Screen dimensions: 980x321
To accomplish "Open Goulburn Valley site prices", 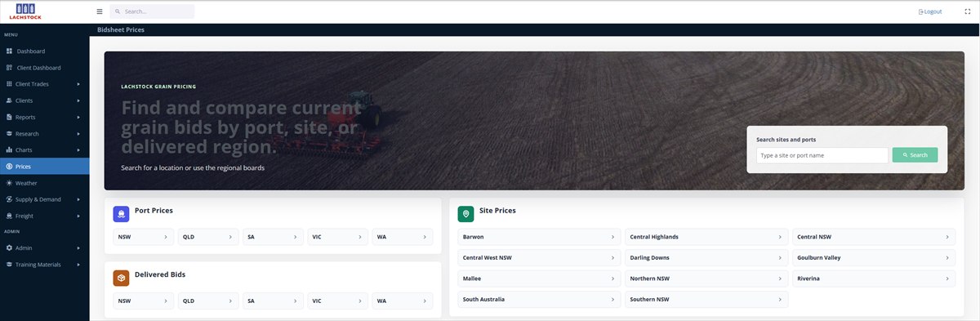I will click(874, 257).
